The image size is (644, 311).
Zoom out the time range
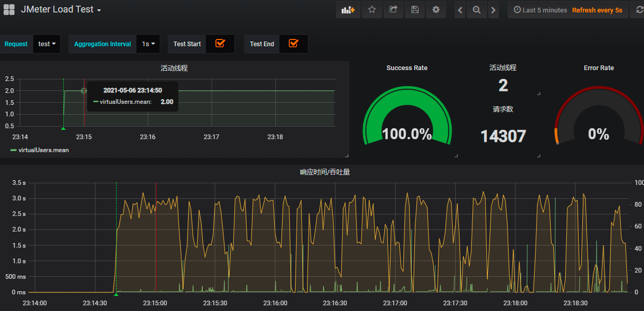[477, 10]
